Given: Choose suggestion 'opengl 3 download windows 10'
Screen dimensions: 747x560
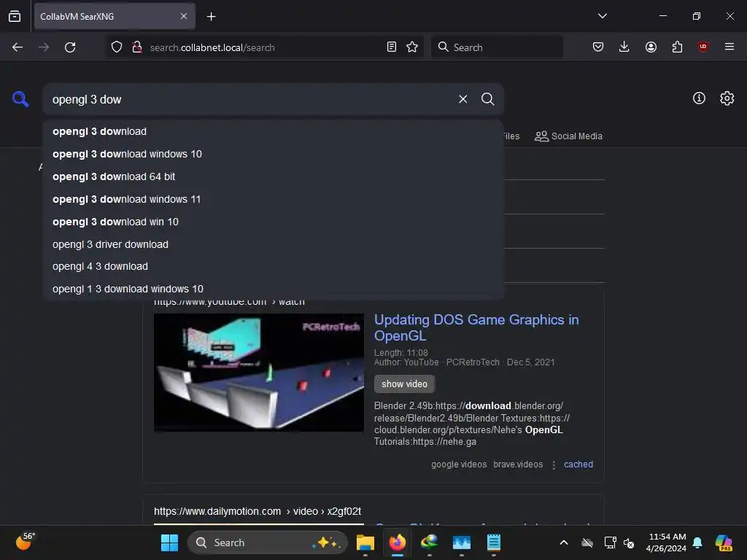Looking at the screenshot, I should (x=274, y=155).
